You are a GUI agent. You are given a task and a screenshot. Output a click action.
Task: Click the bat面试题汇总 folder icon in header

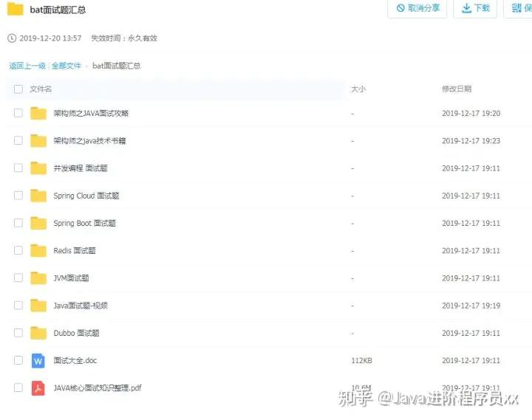[16, 8]
